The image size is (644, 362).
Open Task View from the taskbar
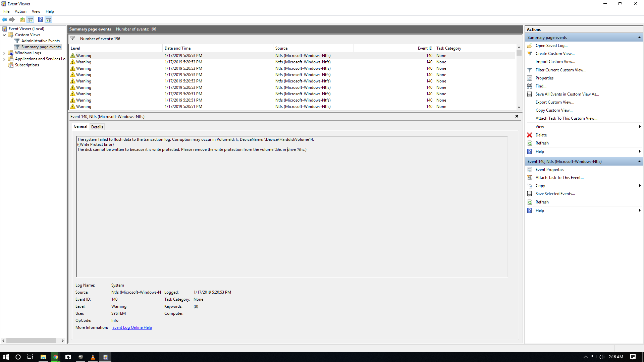point(30,357)
